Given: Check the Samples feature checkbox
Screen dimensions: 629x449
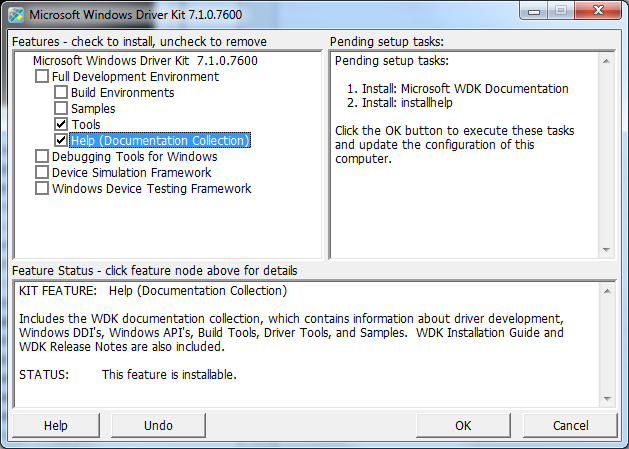Looking at the screenshot, I should coord(60,109).
